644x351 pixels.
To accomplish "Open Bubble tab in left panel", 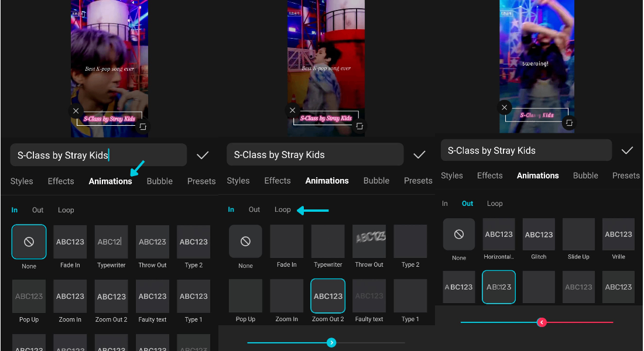I will click(160, 181).
